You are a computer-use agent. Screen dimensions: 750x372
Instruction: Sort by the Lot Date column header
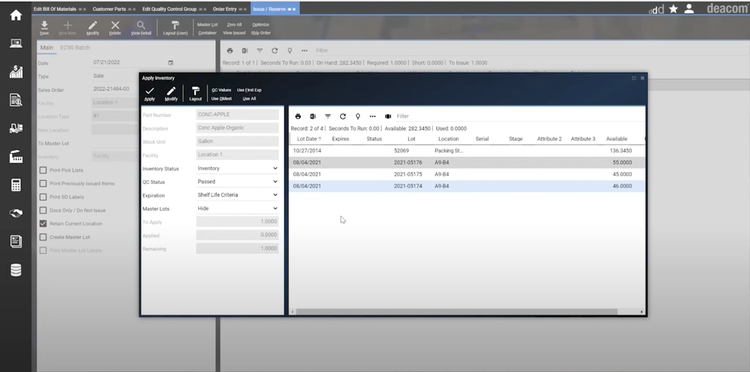pyautogui.click(x=309, y=139)
